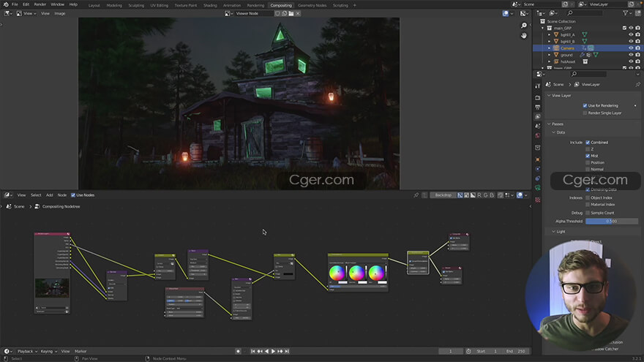Open the Render properties tab icon
644x362 pixels.
(x=538, y=98)
